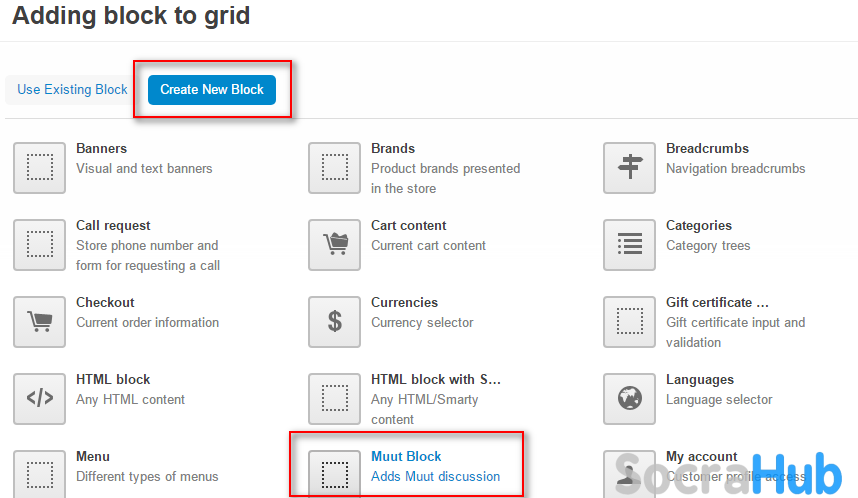Click the Muut Block title link
Image resolution: width=858 pixels, height=498 pixels.
[406, 456]
